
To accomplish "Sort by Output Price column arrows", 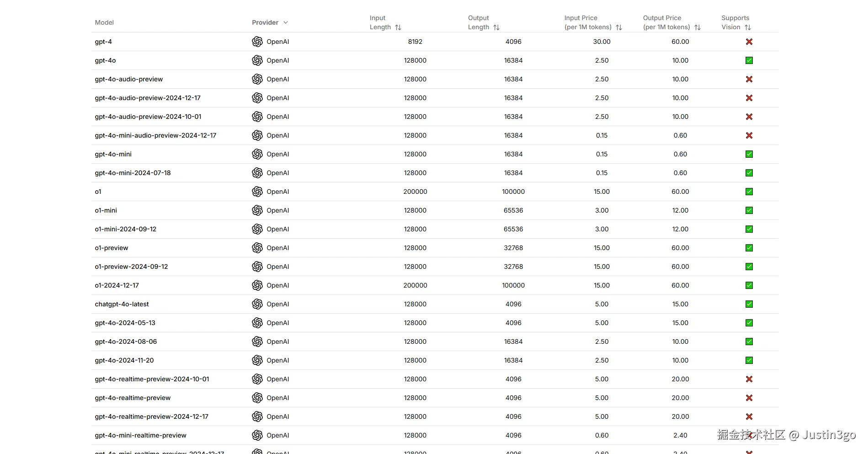I will [x=698, y=27].
